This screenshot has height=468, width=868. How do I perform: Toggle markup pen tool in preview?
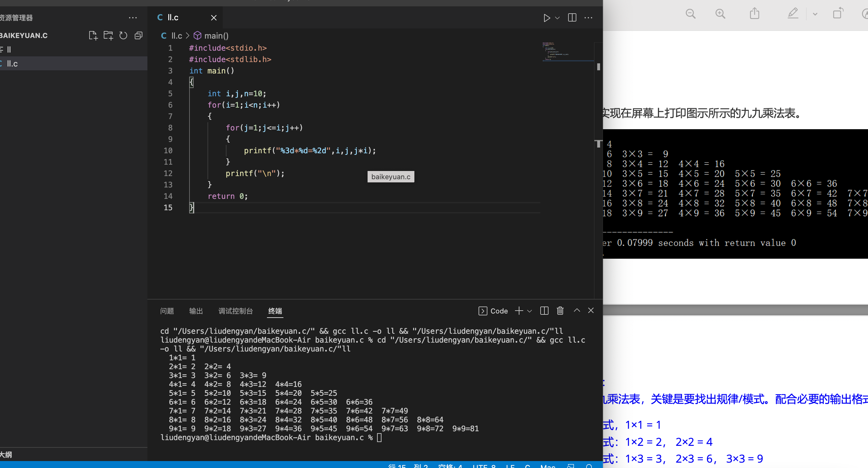pyautogui.click(x=793, y=14)
